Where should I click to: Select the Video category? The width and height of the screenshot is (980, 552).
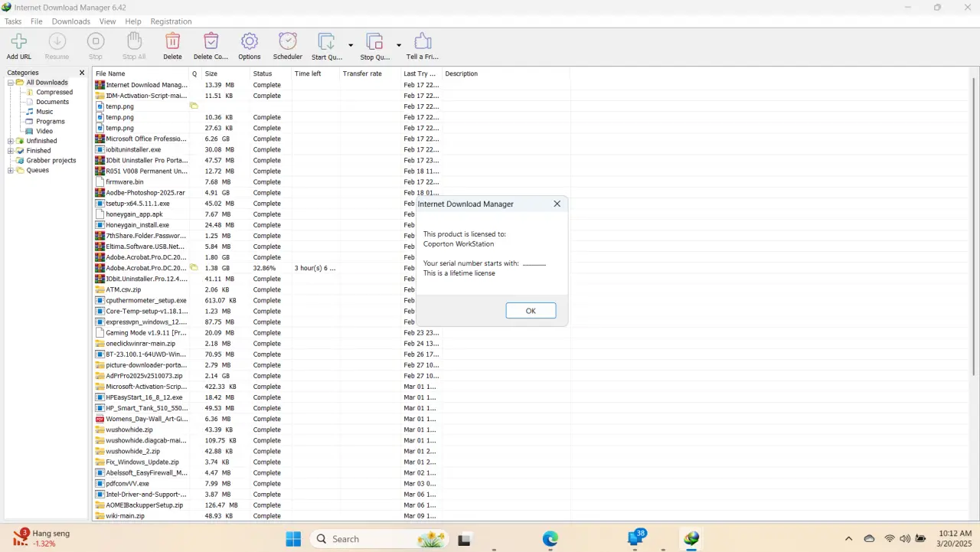click(x=44, y=131)
